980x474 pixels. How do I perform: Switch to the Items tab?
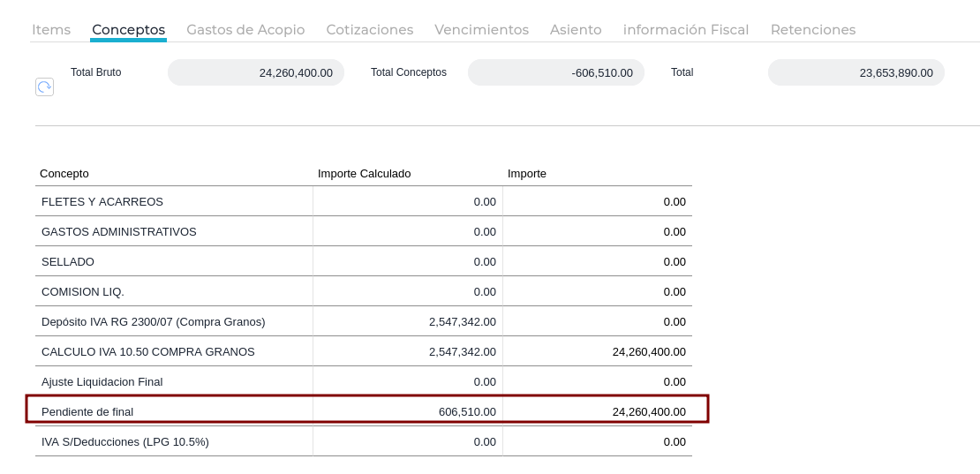coord(51,29)
